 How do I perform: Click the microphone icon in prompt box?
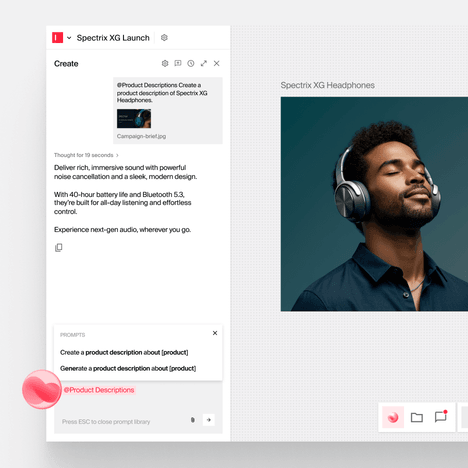point(193,420)
